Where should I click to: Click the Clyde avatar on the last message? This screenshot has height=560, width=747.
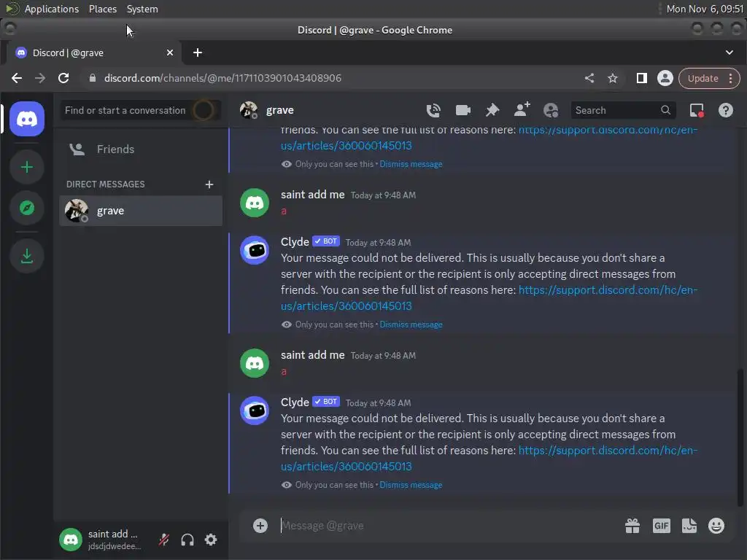(255, 411)
